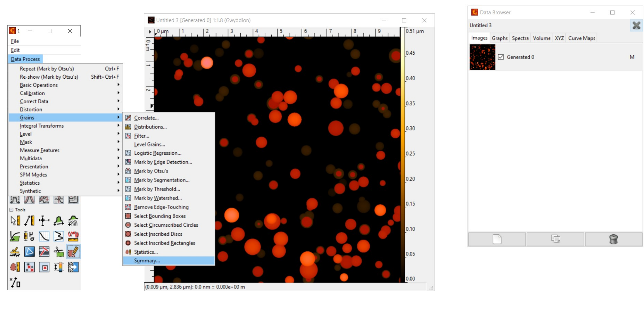The height and width of the screenshot is (312, 644).
Task: Click the Generated 0 thumbnail in Data Browser
Action: coord(482,57)
